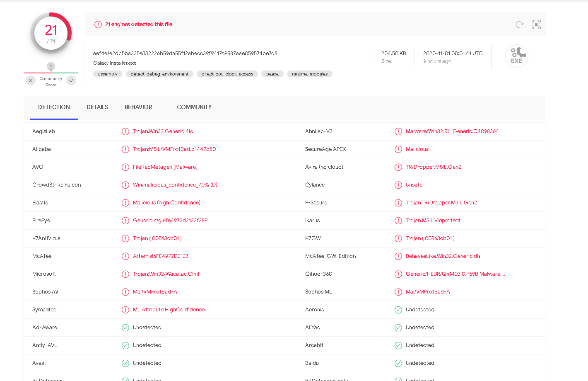
Task: Click 'Malicious (high Confidence)' Elastic result
Action: click(166, 203)
